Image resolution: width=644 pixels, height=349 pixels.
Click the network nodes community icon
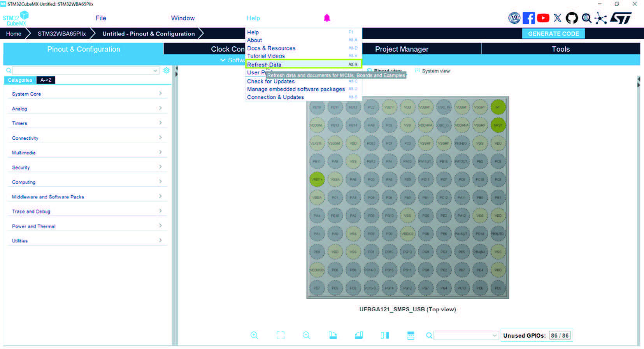[600, 18]
